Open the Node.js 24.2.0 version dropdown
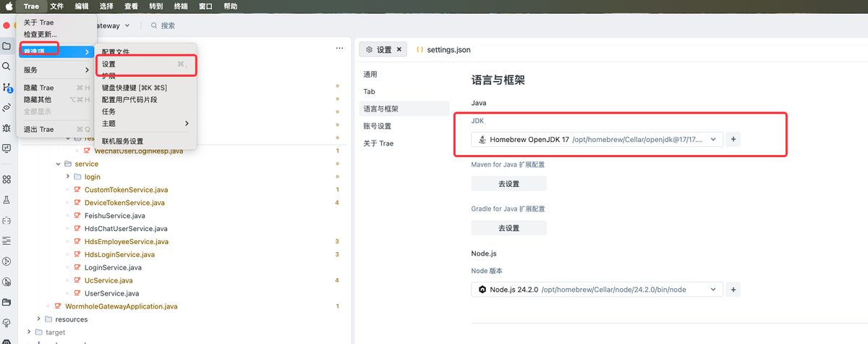Viewport: 868px width, 344px height. point(597,290)
